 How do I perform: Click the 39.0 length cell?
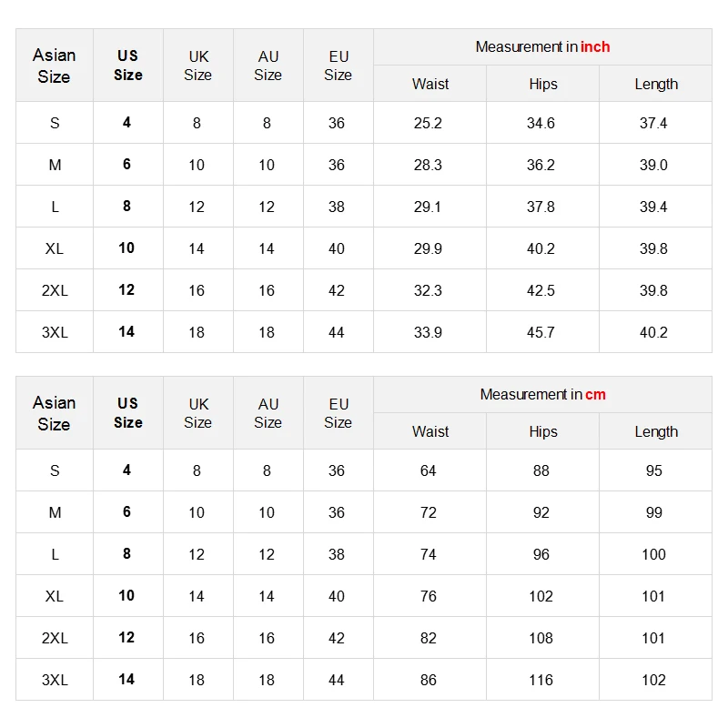[653, 165]
